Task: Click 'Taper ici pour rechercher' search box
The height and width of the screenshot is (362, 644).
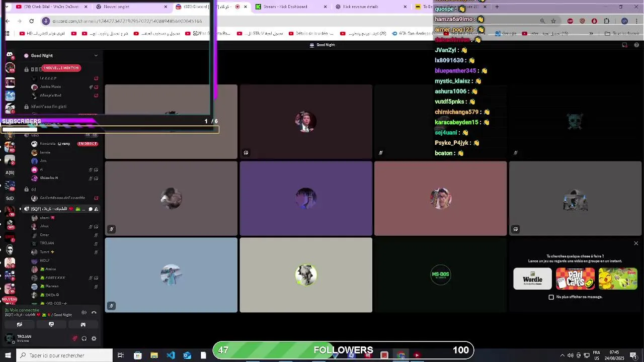Action: pos(65,355)
